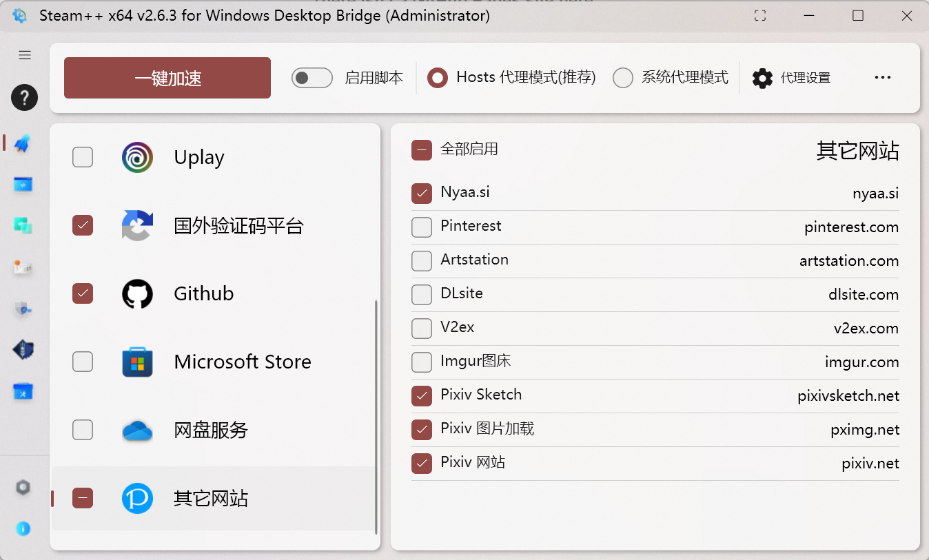Uncheck the Nyaa.si checkbox
929x560 pixels.
pyautogui.click(x=422, y=194)
